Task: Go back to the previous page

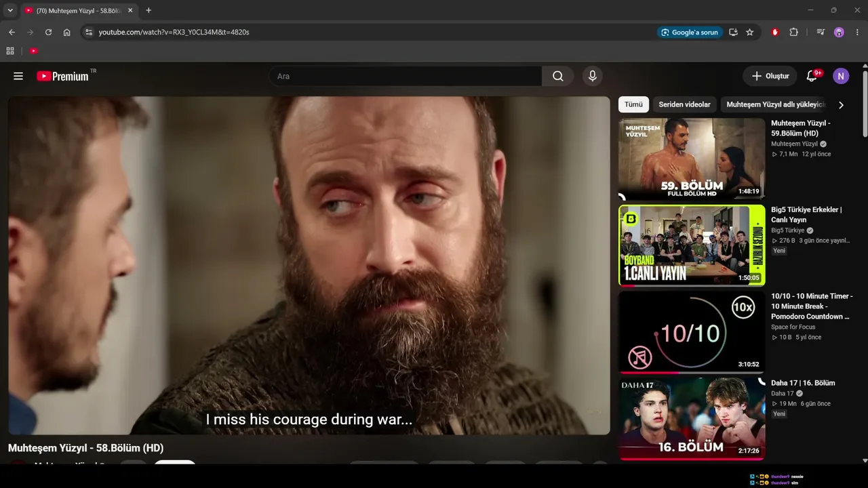Action: point(12,32)
